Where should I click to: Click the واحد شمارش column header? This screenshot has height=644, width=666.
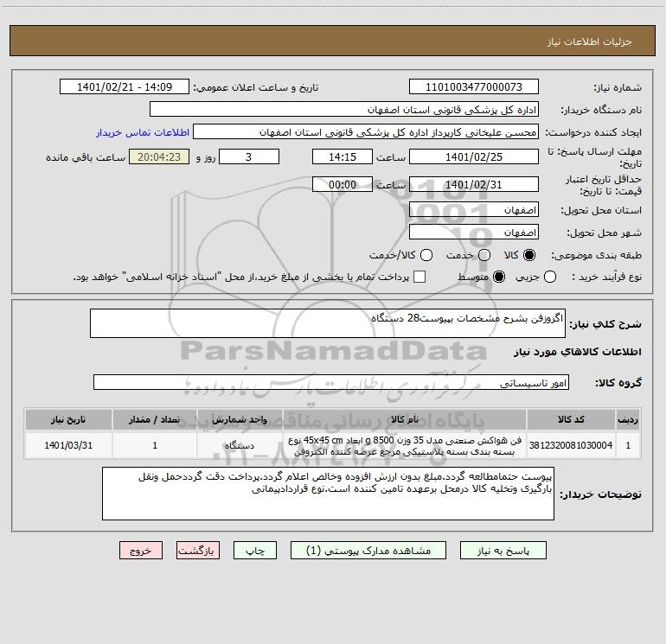240,419
